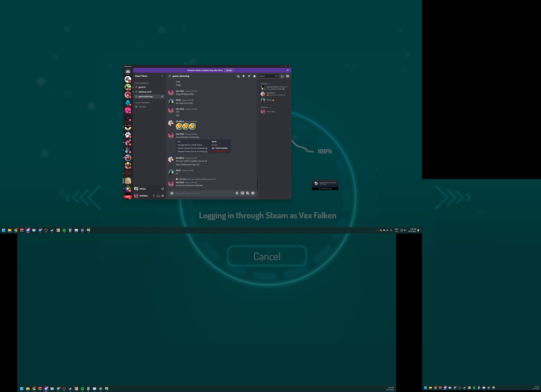Open notification settings bell icon
This screenshot has width=541, height=392.
point(244,76)
